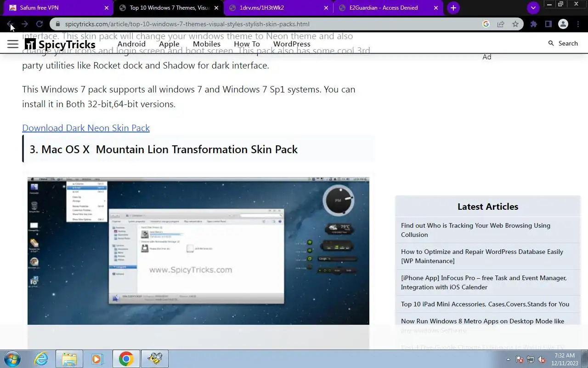This screenshot has height=368, width=588.
Task: Close the 1drv.ms/1H3tWk2 tab
Action: click(326, 8)
